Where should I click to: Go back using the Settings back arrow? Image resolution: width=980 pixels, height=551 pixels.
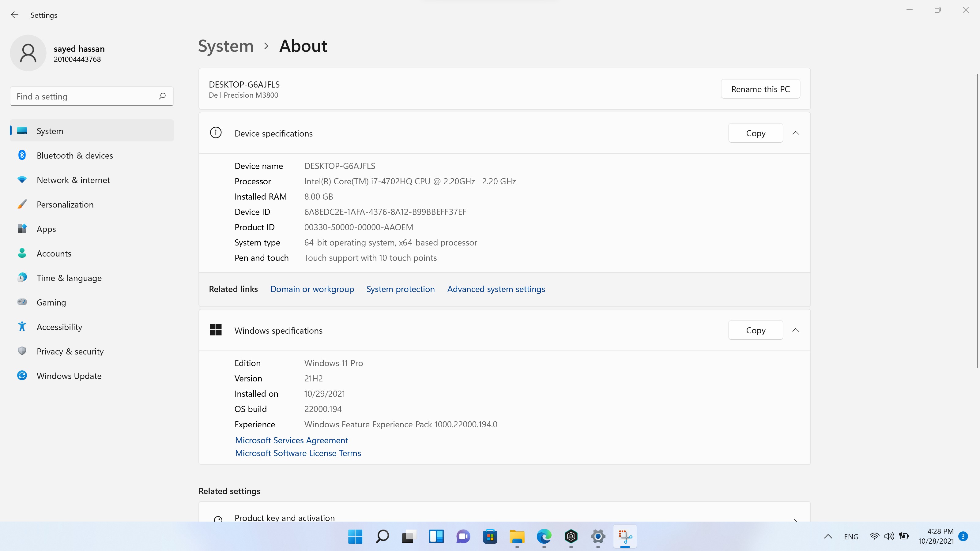point(14,15)
